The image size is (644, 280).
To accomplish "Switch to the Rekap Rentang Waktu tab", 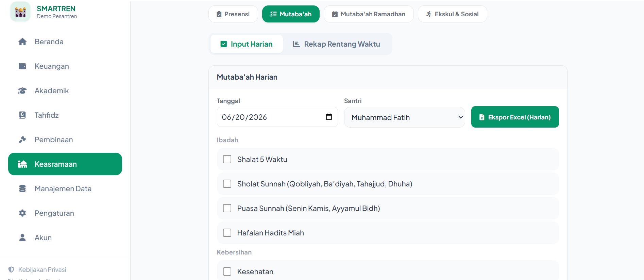I will [336, 44].
